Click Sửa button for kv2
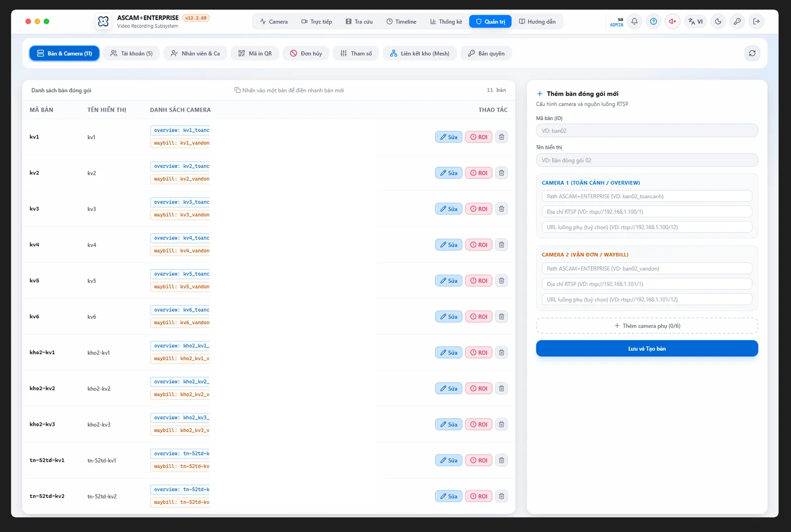The height and width of the screenshot is (532, 791). [x=449, y=173]
